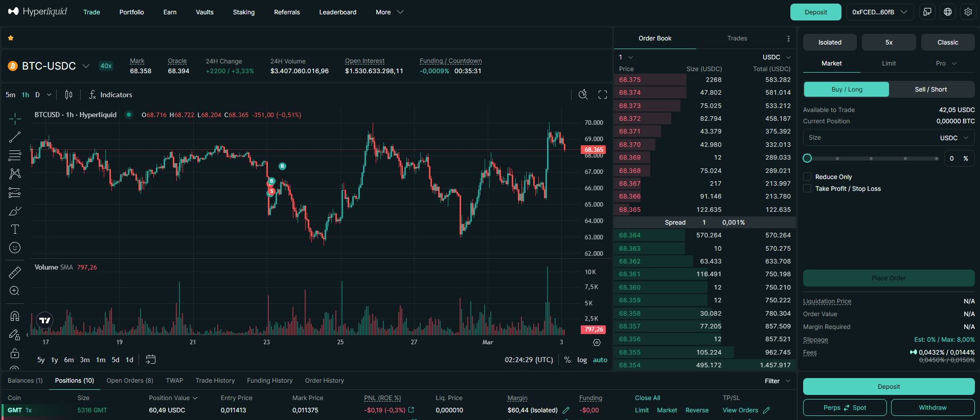This screenshot has width=980, height=420.
Task: Open the Indicators dialog
Action: 110,95
